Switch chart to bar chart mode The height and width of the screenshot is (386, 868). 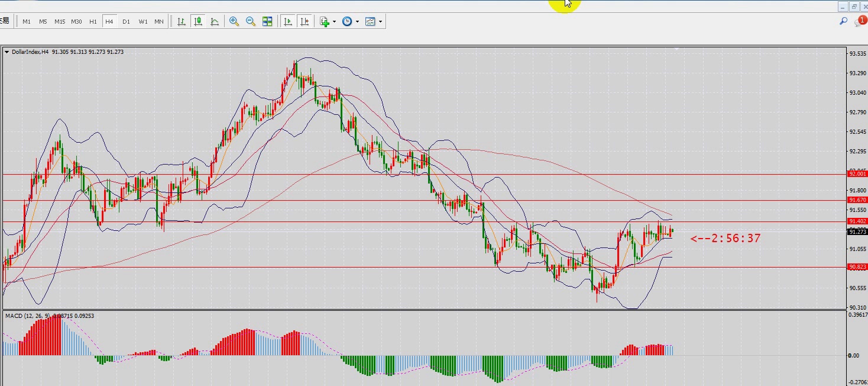point(182,21)
